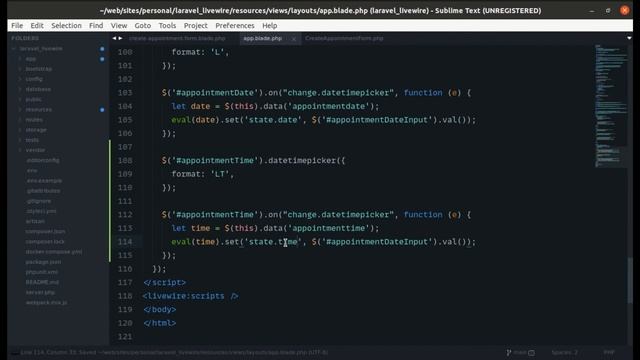This screenshot has width=640, height=360.
Task: Click the side bar toggle in status bar
Action: [x=14, y=352]
